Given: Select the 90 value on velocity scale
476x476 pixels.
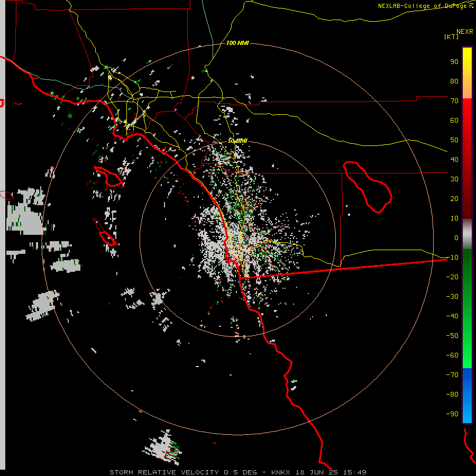Looking at the screenshot, I should click(454, 62).
